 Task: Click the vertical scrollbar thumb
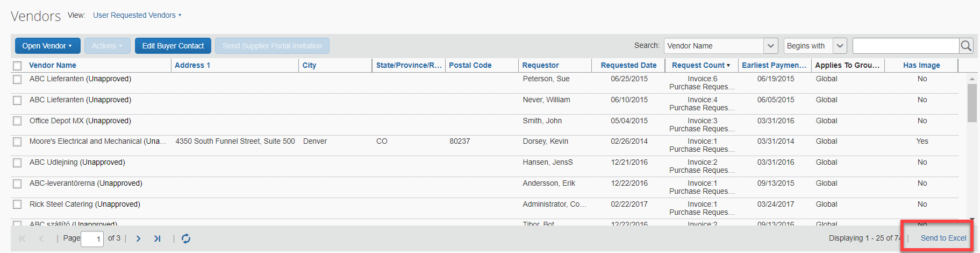pos(972,103)
